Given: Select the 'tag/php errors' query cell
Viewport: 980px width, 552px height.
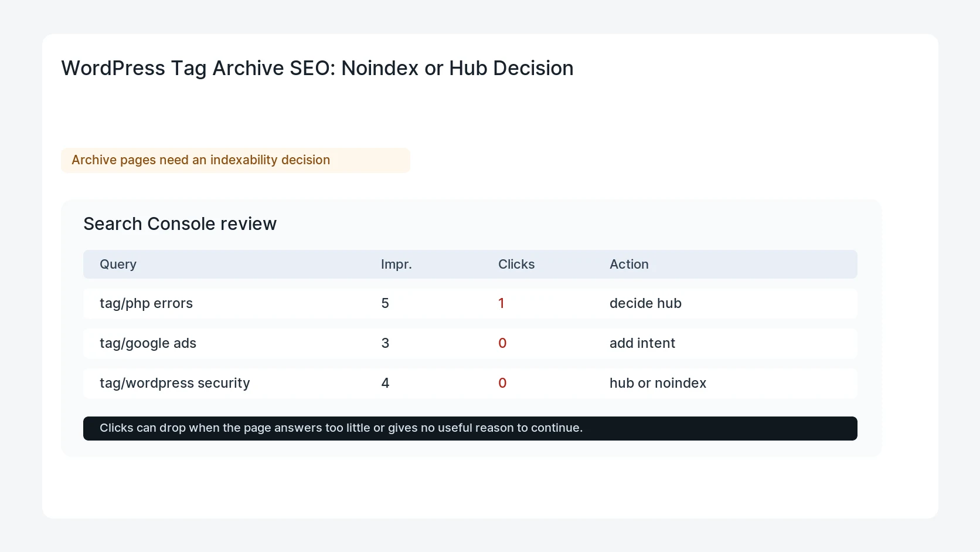Looking at the screenshot, I should [x=146, y=303].
